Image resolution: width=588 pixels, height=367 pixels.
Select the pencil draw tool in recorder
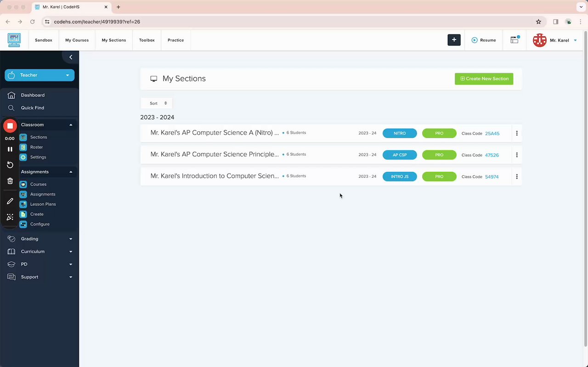pos(10,201)
